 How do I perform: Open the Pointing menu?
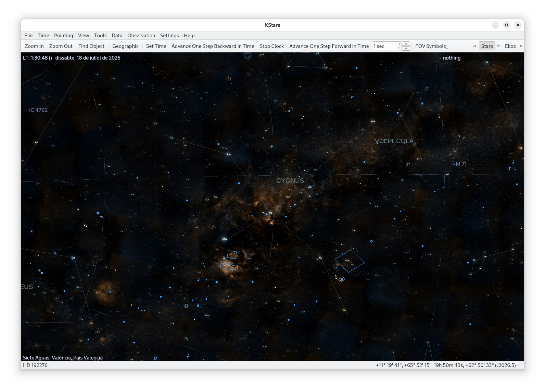point(63,36)
